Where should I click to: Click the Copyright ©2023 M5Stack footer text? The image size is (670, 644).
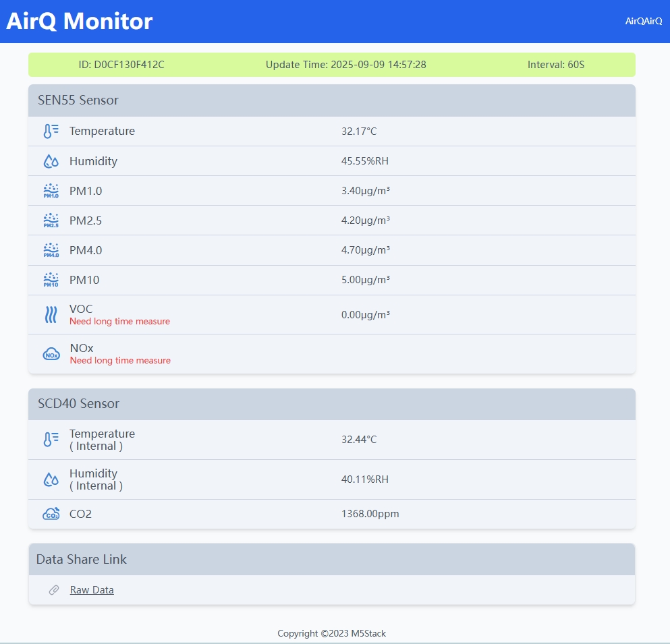click(331, 633)
